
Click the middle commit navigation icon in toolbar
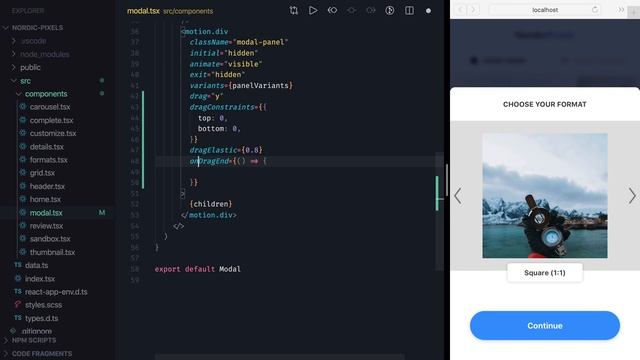(x=351, y=11)
